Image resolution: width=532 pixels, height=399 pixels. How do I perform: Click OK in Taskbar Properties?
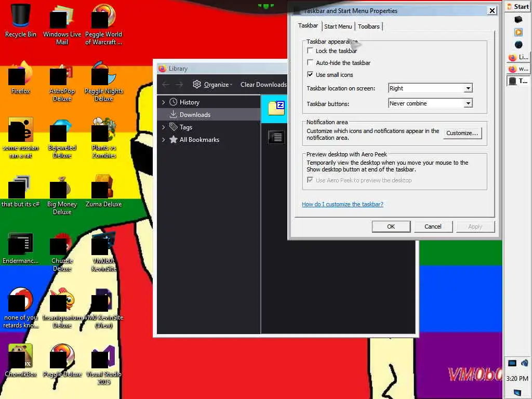tap(391, 227)
